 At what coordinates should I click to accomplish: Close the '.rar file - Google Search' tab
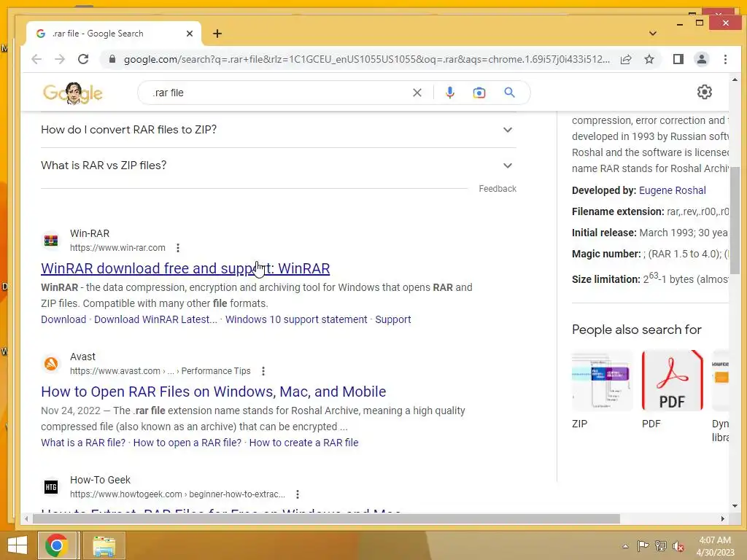190,34
